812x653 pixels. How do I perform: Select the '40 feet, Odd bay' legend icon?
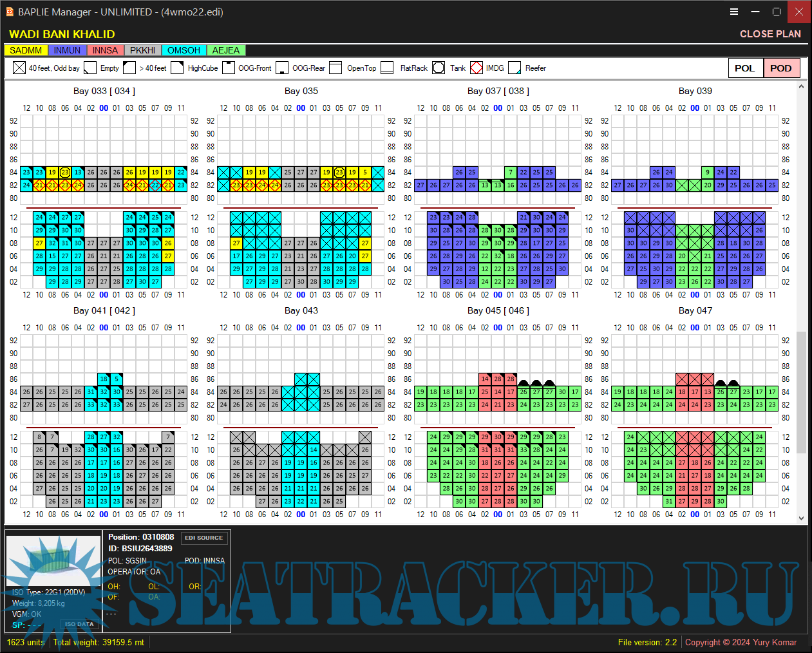[x=19, y=68]
